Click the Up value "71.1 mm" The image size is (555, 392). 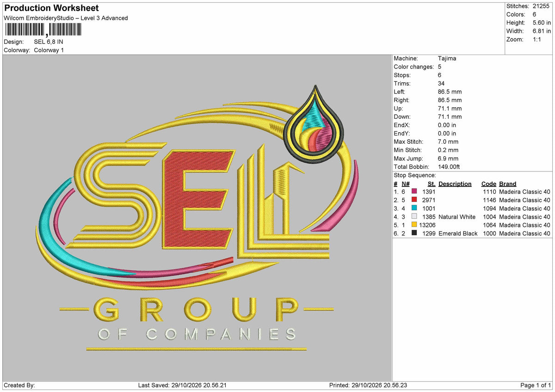(450, 109)
